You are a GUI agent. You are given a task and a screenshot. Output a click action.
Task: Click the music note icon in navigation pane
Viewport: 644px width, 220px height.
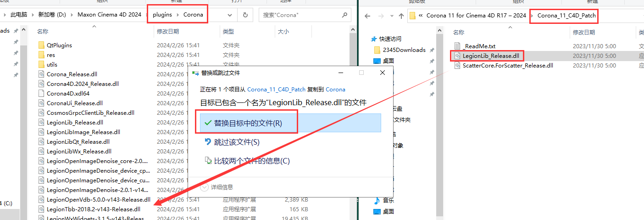tap(377, 200)
